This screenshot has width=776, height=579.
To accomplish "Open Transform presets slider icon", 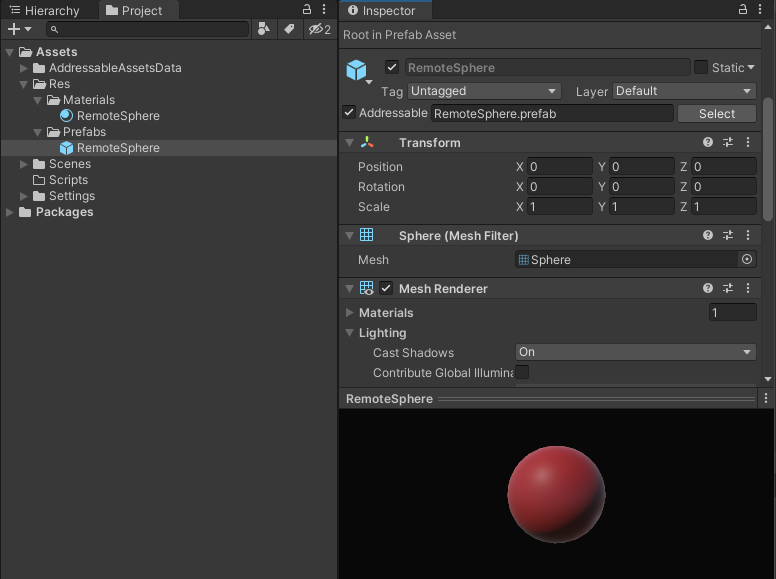I will 728,143.
